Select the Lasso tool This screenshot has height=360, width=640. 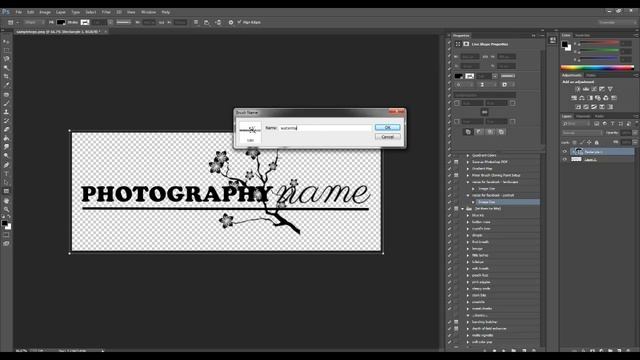click(6, 59)
